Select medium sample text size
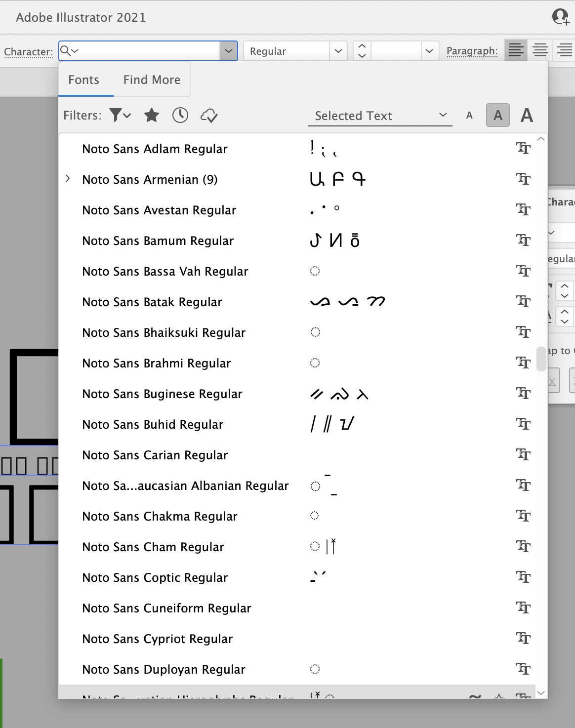Screen dimensions: 575x728 coord(497,116)
